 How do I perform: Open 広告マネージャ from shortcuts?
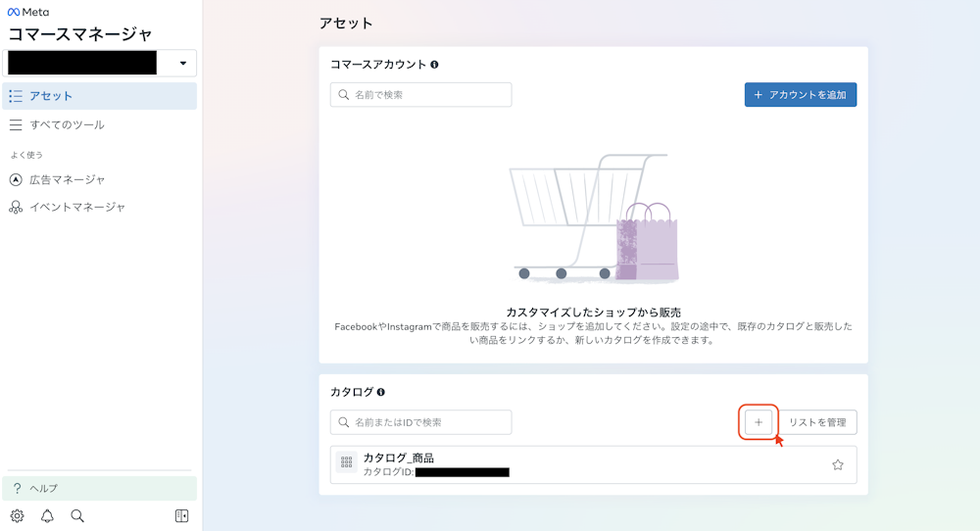point(67,179)
